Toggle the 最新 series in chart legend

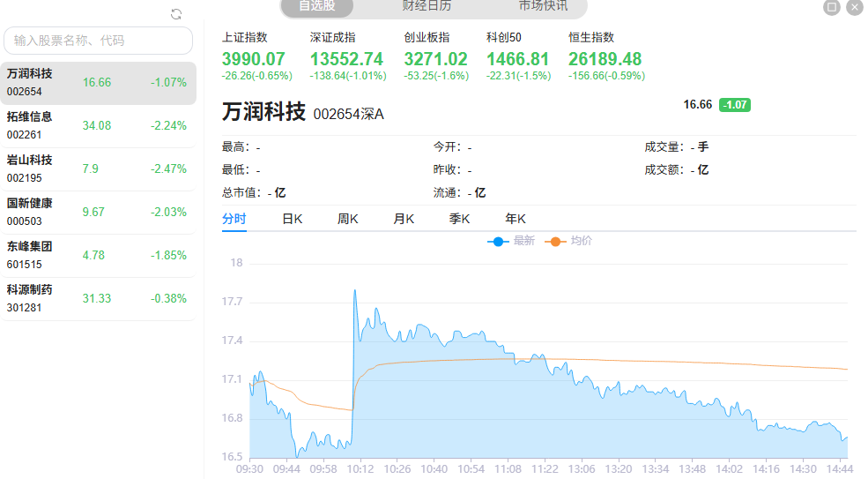click(512, 241)
